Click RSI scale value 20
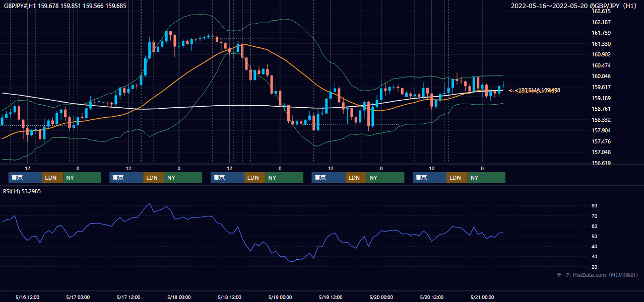 point(594,267)
